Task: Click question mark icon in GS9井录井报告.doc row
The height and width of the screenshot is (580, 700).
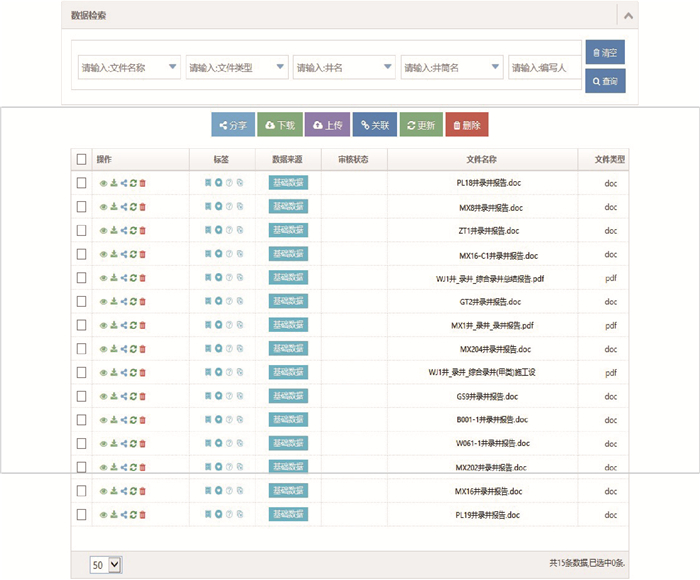Action: pos(229,397)
